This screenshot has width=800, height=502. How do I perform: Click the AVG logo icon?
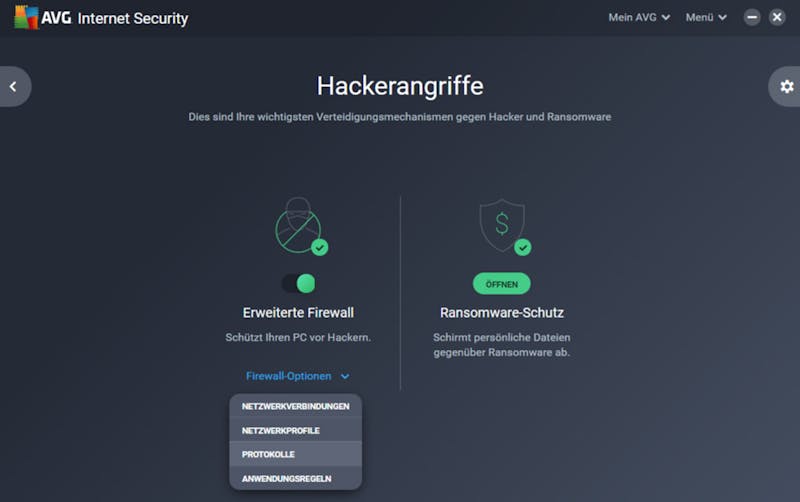pyautogui.click(x=26, y=17)
